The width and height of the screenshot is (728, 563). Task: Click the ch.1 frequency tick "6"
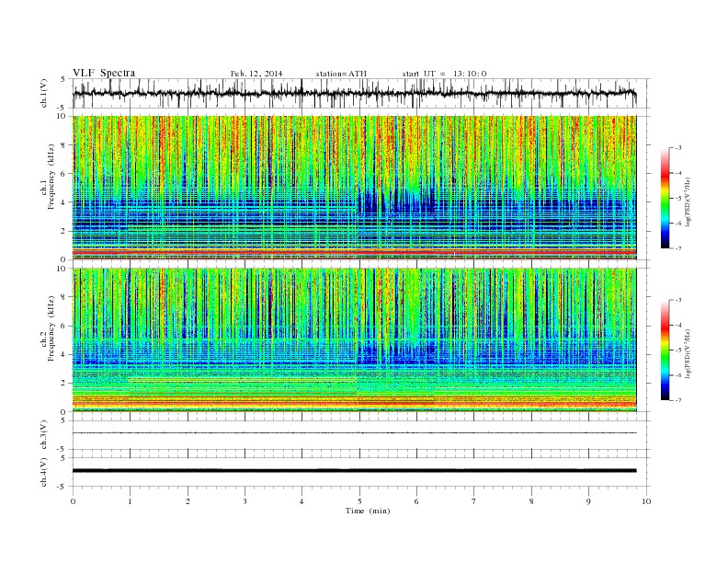[x=64, y=174]
